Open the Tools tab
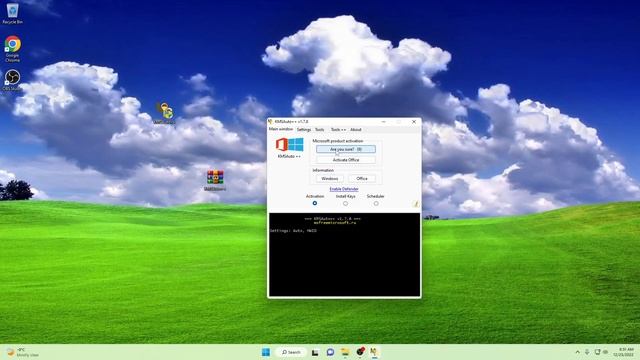Image resolution: width=640 pixels, height=360 pixels. [x=320, y=129]
